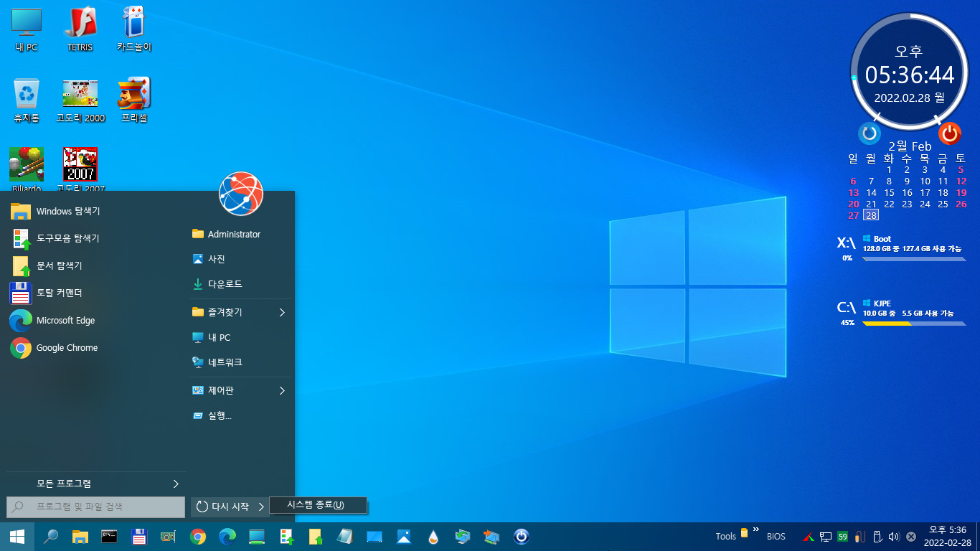This screenshot has height=551, width=980.
Task: Click the blue restart button on clock widget
Action: [x=870, y=133]
